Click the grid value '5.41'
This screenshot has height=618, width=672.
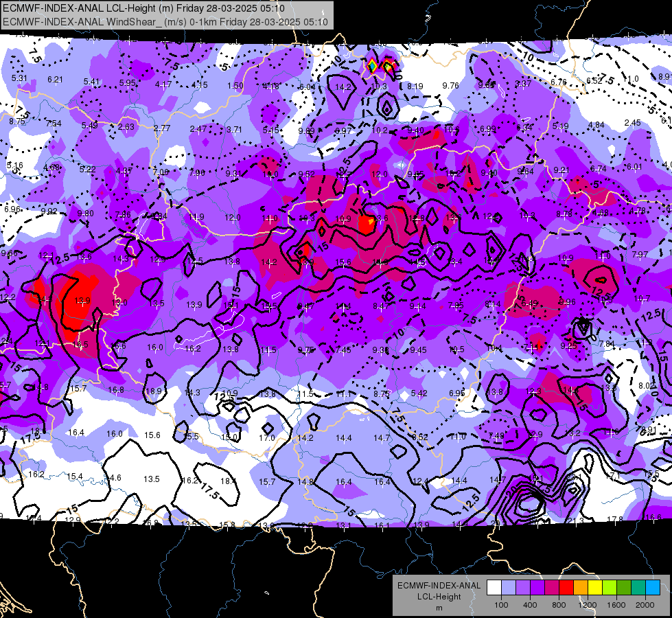91,82
